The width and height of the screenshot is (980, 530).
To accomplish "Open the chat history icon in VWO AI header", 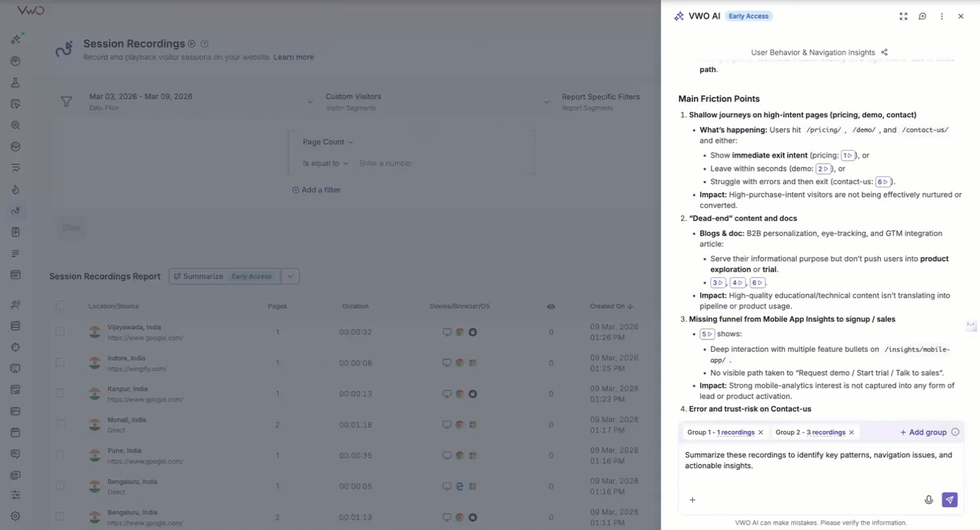I will point(923,16).
